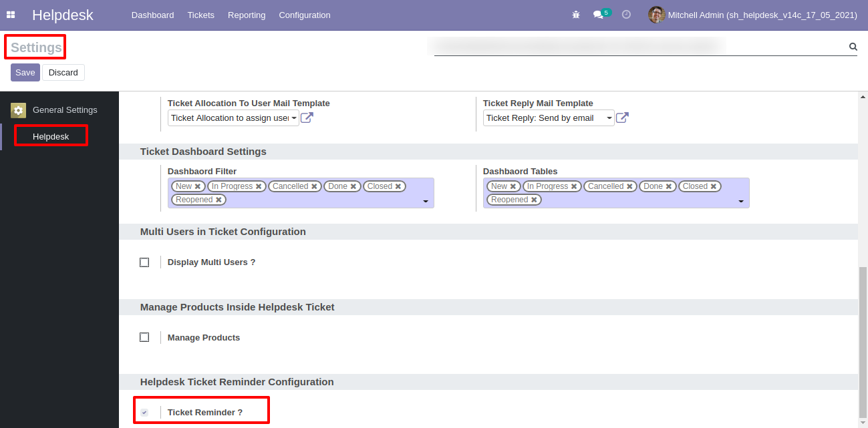Open the Dashboard menu
The image size is (868, 428).
tap(152, 15)
